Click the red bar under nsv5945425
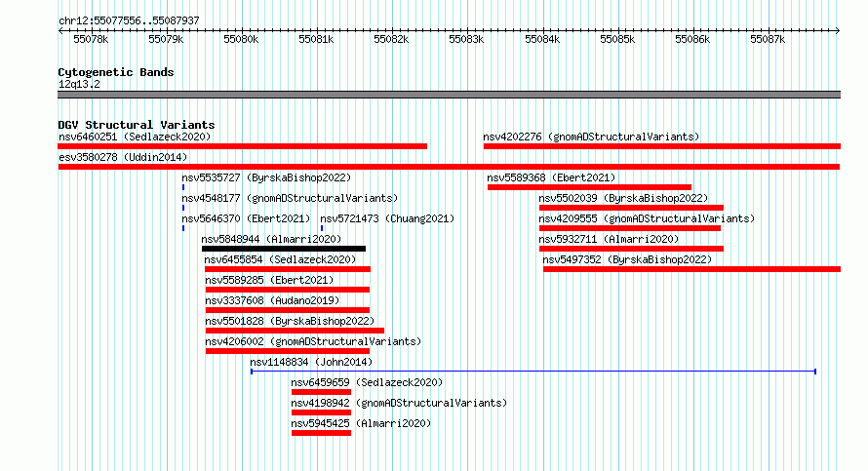 (x=321, y=433)
